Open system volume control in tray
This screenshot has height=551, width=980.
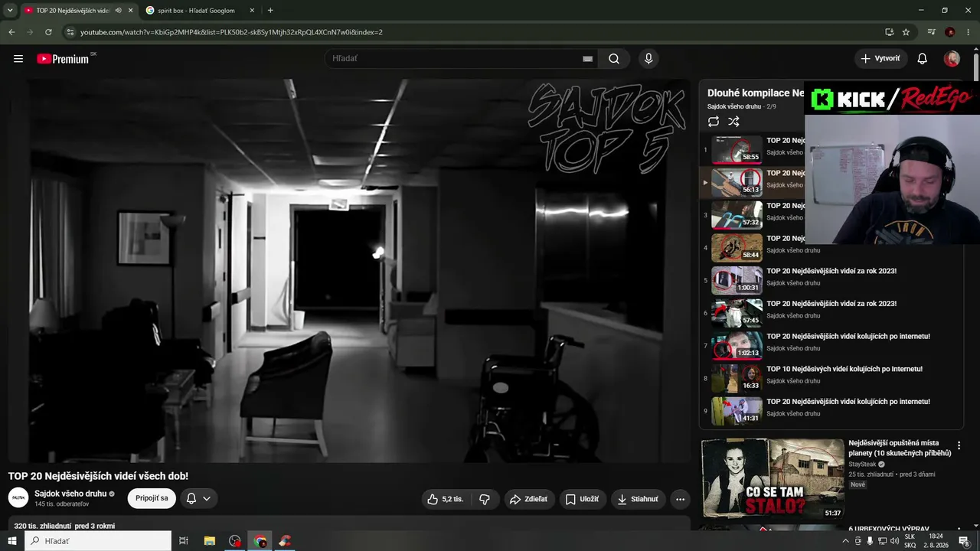894,541
